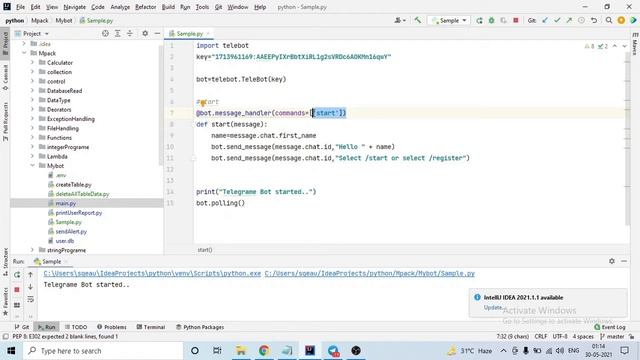Click the editor vertical scrollbar
640x360 pixels.
627,139
